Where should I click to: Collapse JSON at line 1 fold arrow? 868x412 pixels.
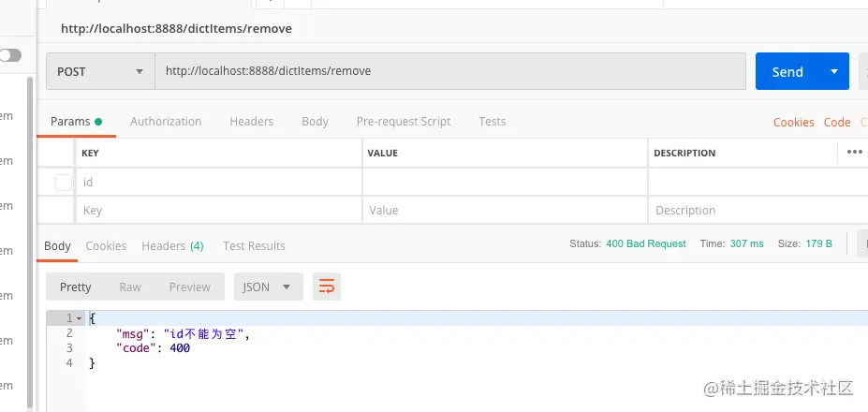coord(80,318)
